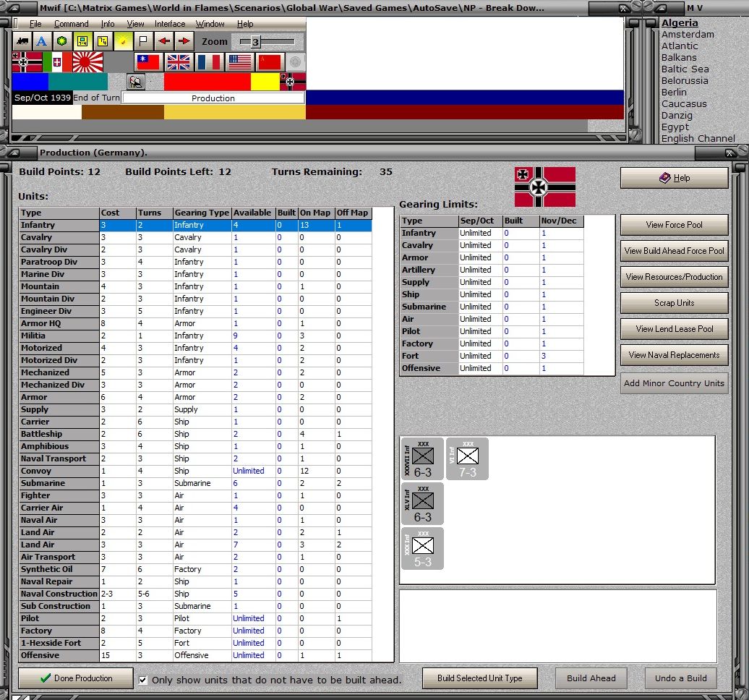Select the XLV Inf 6-3 unit counter
Screen dimensions: 749x700
(422, 503)
